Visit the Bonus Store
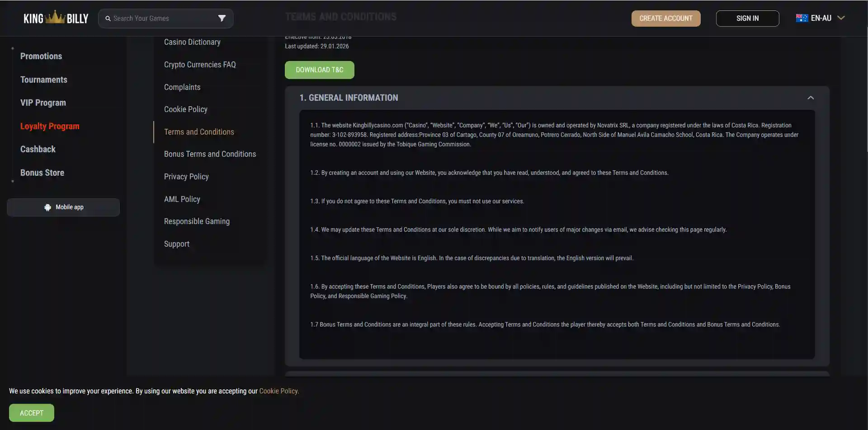The height and width of the screenshot is (430, 868). coord(42,173)
